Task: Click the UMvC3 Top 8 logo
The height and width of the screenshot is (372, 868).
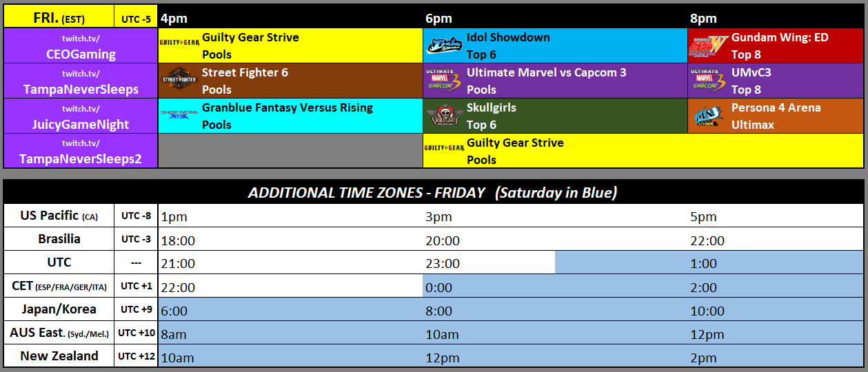Action: coord(709,81)
